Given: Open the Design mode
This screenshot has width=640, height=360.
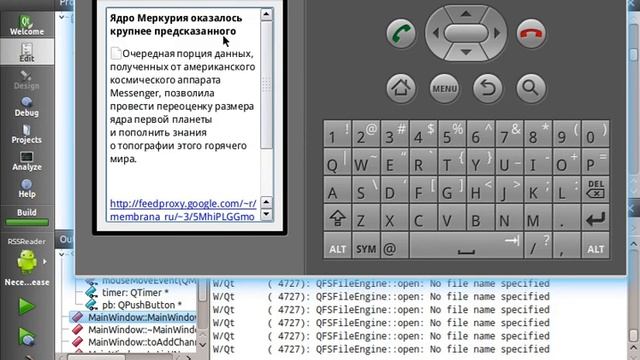Looking at the screenshot, I should click(x=27, y=79).
